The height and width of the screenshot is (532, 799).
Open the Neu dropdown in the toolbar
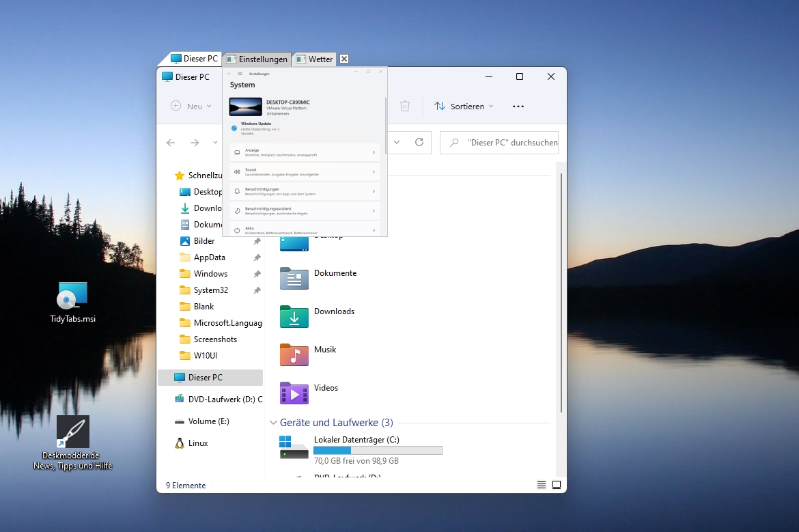pyautogui.click(x=191, y=106)
